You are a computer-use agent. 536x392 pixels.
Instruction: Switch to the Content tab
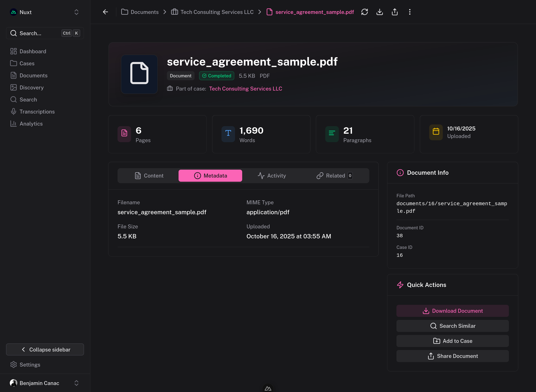pyautogui.click(x=149, y=176)
